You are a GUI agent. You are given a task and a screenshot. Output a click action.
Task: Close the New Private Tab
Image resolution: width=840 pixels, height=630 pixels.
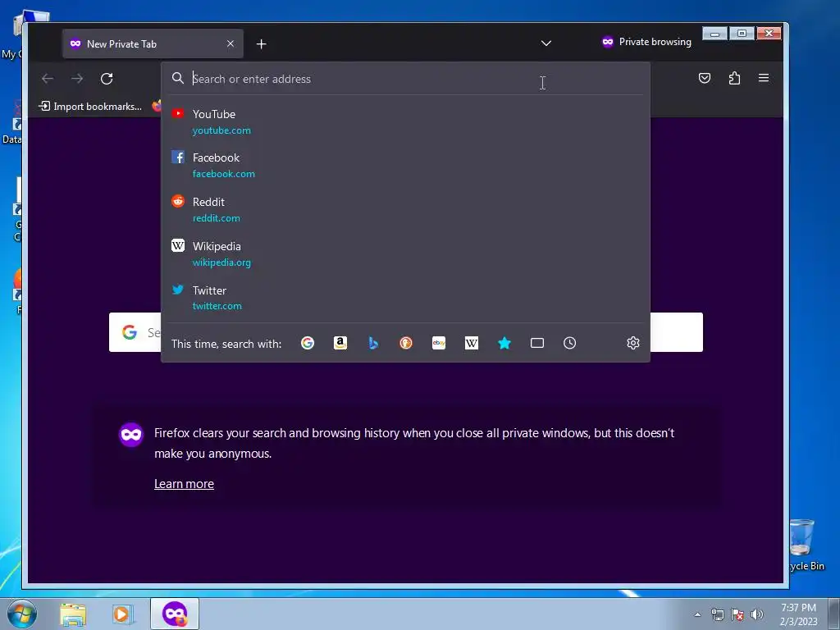[231, 43]
